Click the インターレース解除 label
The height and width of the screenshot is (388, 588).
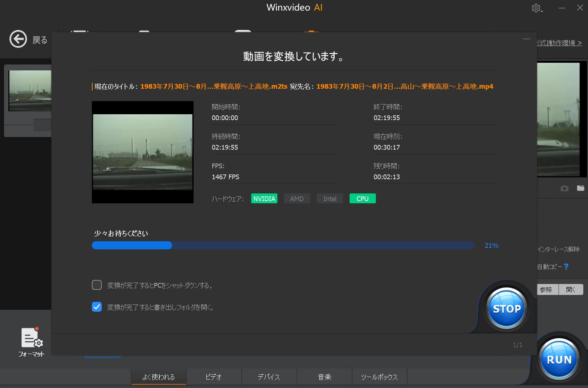click(x=558, y=249)
